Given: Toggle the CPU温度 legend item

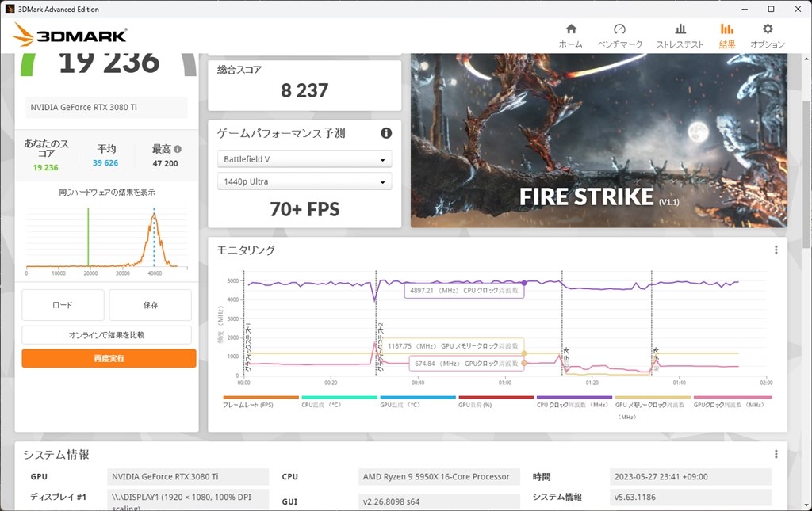Looking at the screenshot, I should point(339,402).
